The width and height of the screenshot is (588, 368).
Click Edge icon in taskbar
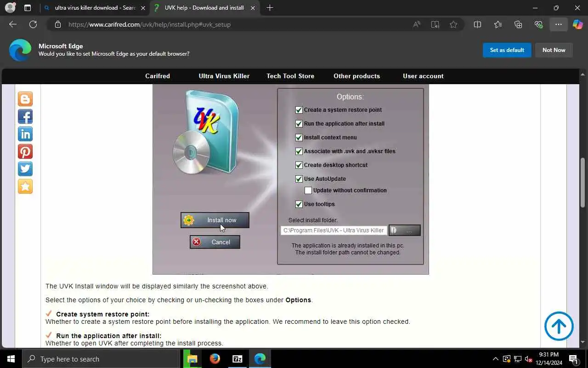pos(260,359)
